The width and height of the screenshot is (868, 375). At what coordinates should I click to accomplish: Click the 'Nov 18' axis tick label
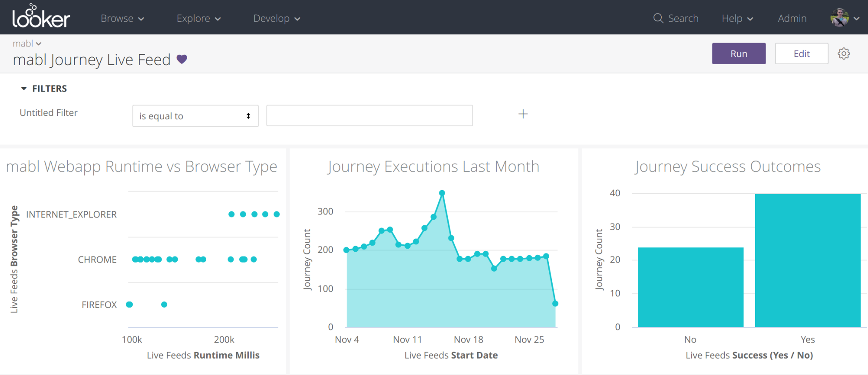coord(469,339)
